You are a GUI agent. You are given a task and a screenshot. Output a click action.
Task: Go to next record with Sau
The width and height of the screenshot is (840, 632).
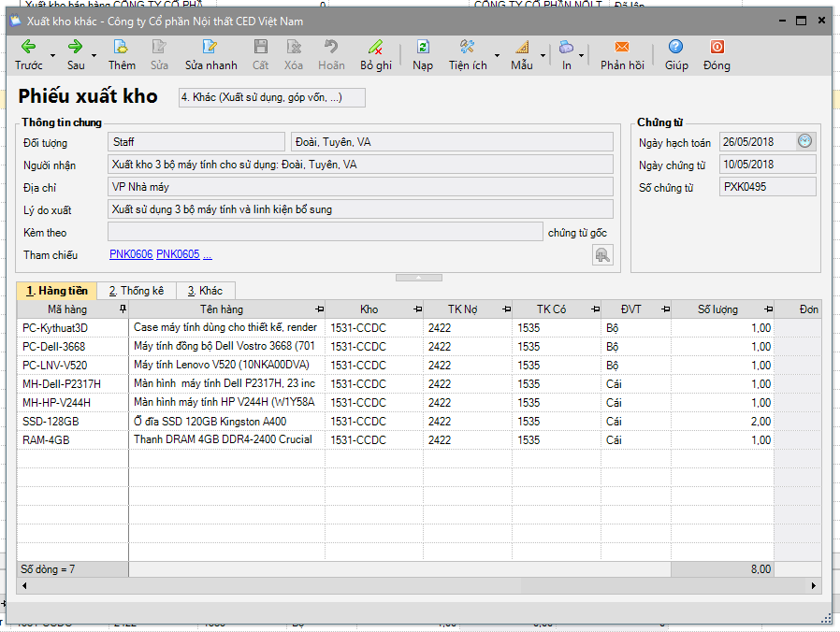click(x=75, y=47)
